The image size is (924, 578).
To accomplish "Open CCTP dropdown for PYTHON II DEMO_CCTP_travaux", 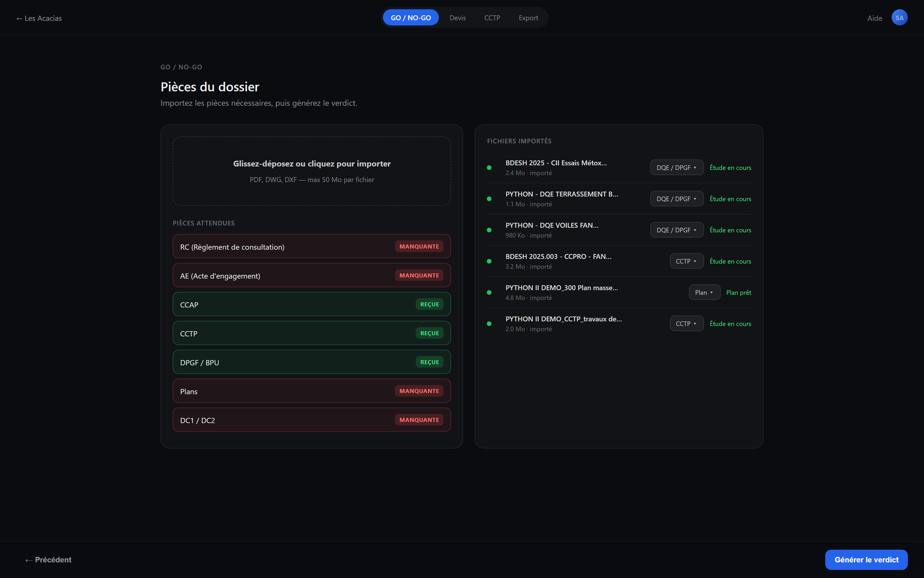I will tap(687, 324).
